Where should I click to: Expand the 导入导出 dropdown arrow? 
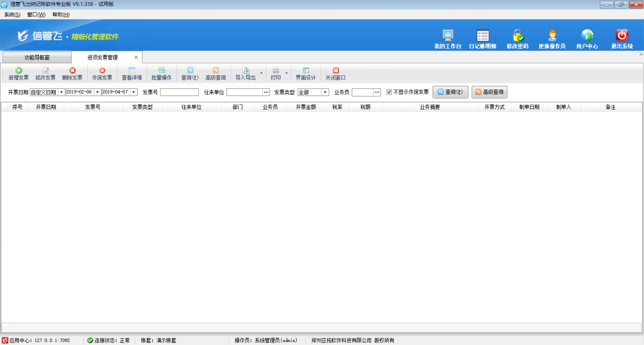[261, 73]
